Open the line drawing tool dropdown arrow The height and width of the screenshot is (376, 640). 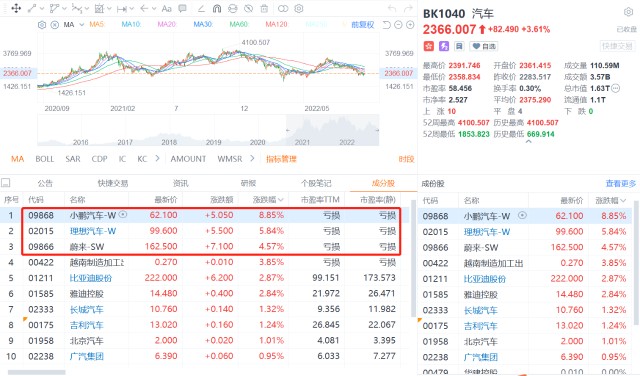point(42,9)
